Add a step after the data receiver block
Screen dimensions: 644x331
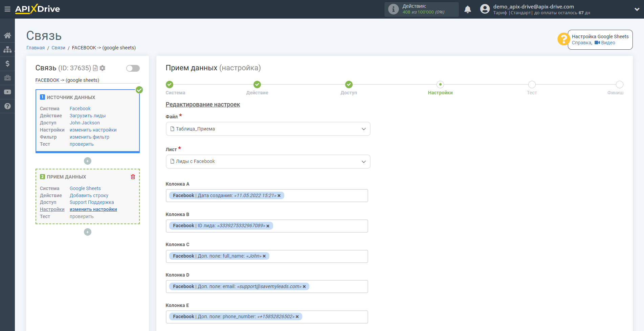[x=88, y=232]
